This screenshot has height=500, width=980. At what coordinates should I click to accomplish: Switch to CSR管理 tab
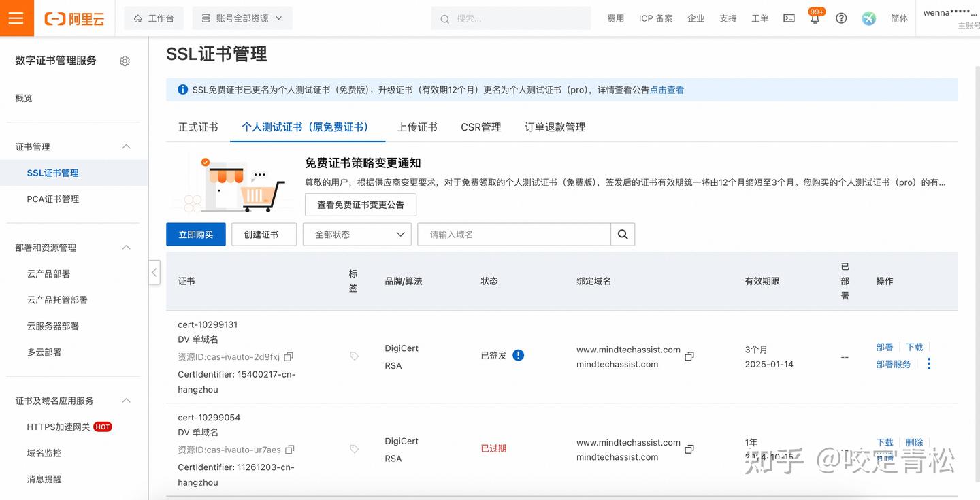tap(480, 127)
